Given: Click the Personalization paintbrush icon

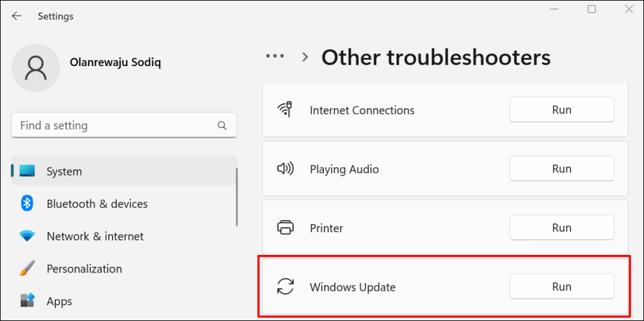Looking at the screenshot, I should pos(27,269).
